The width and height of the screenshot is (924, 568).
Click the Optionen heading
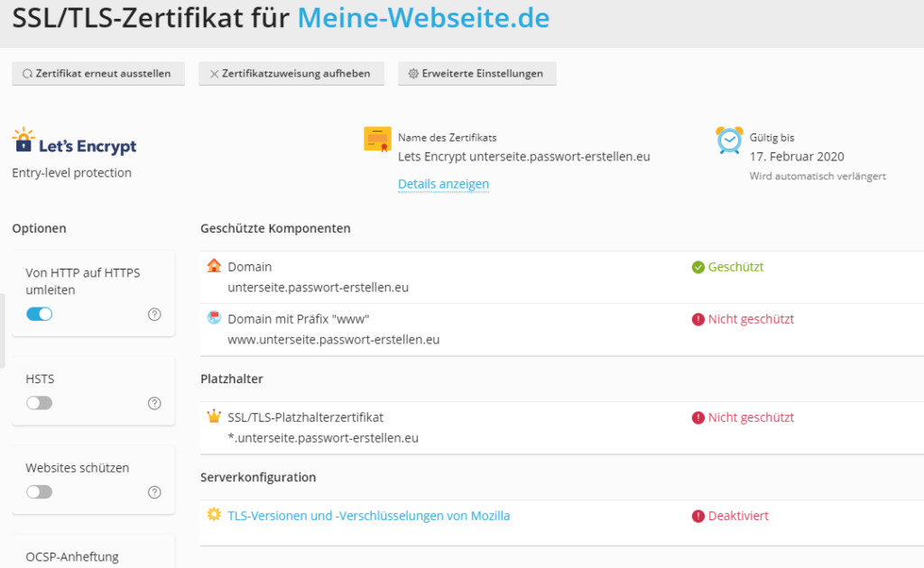pos(39,228)
